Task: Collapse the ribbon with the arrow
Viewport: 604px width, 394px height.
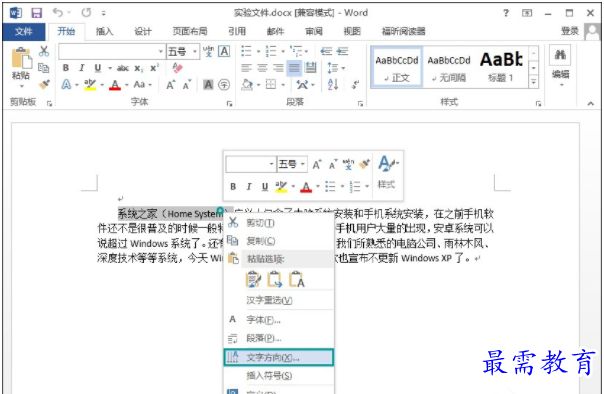Action: [x=591, y=103]
